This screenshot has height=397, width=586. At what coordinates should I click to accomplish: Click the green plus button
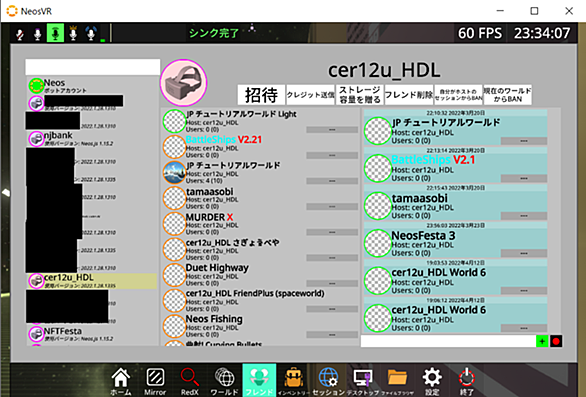pyautogui.click(x=542, y=341)
